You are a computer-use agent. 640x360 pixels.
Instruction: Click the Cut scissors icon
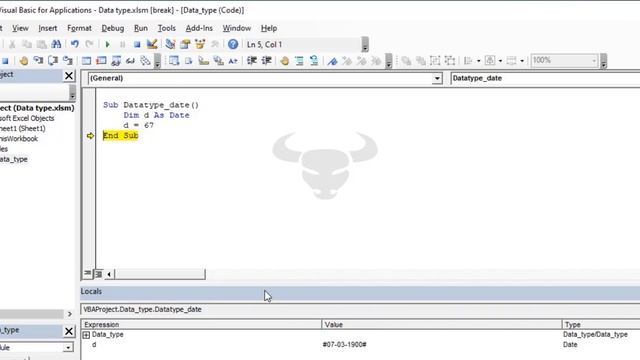click(12, 44)
